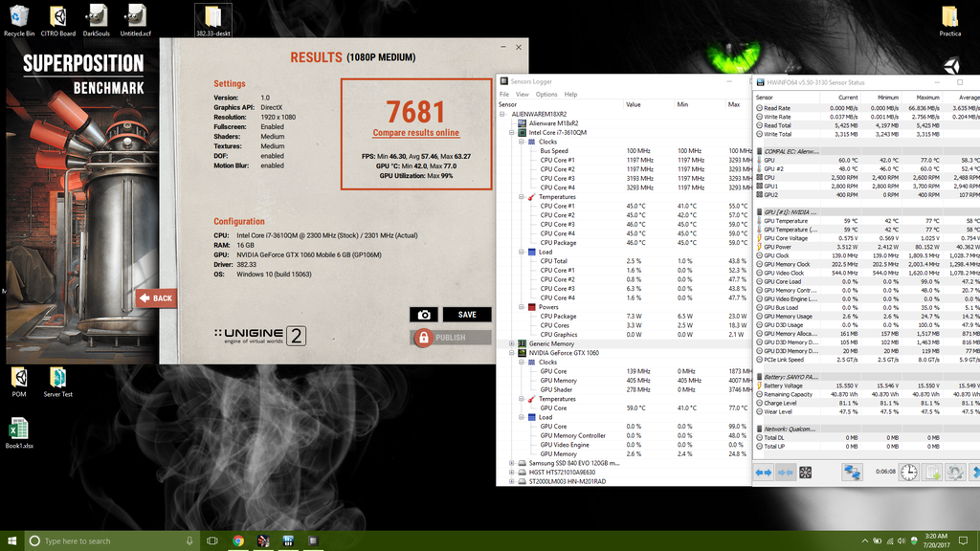The height and width of the screenshot is (551, 980).
Task: Reset the clock timer in HWiNFO
Action: pos(909,473)
